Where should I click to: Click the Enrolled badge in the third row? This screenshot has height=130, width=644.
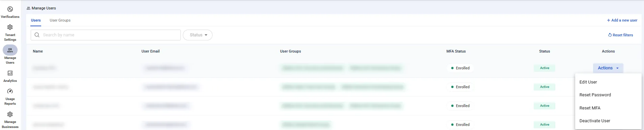[x=460, y=106]
